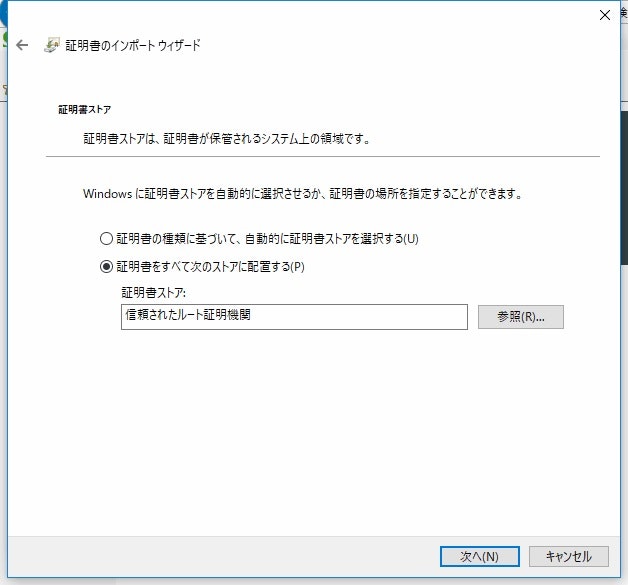Viewport: 628px width, 585px height.
Task: Click the キャンセル button
Action: 569,556
